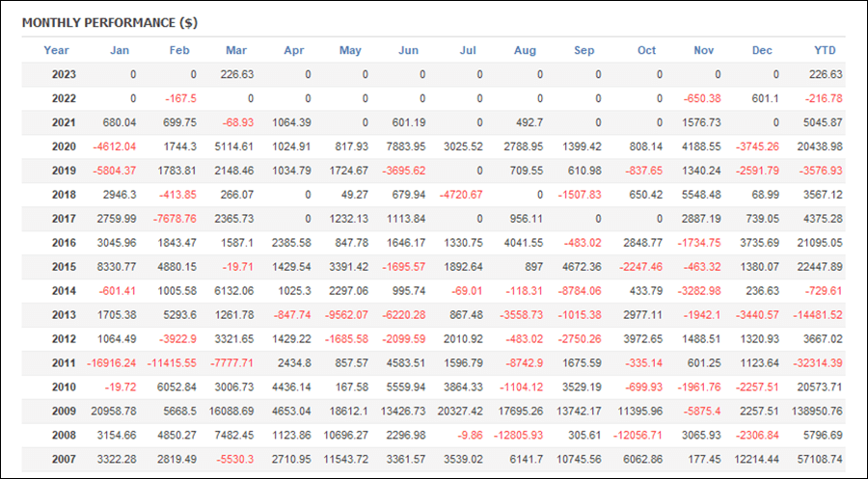Screen dimensions: 868x479
Task: Select the 2022 November value -650.38
Action: click(702, 99)
